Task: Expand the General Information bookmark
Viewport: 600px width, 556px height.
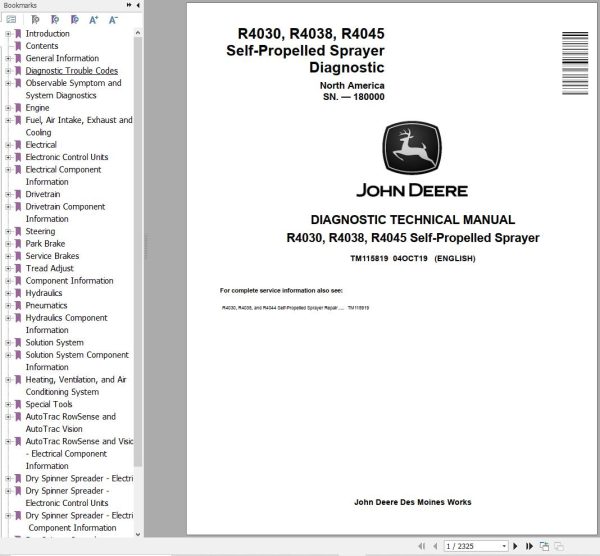Action: [8, 59]
